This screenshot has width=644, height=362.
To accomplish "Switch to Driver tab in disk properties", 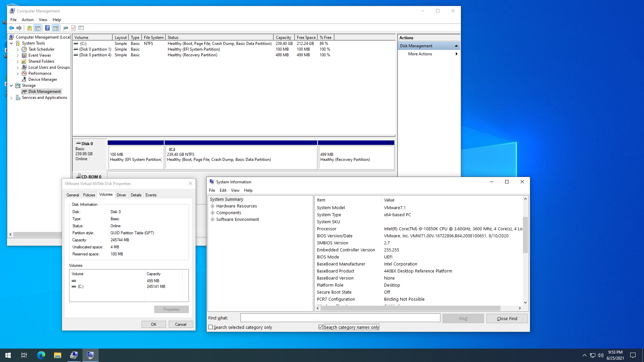I will tap(121, 195).
